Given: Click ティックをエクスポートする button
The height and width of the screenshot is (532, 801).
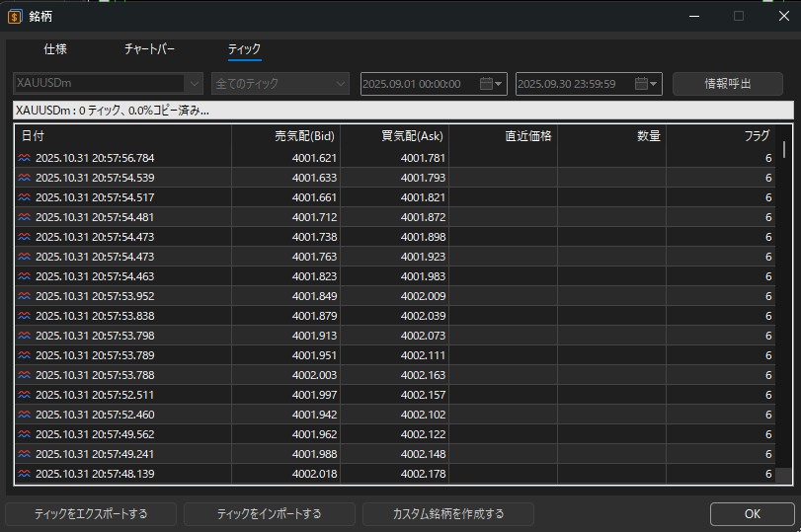Looking at the screenshot, I should click(x=91, y=514).
